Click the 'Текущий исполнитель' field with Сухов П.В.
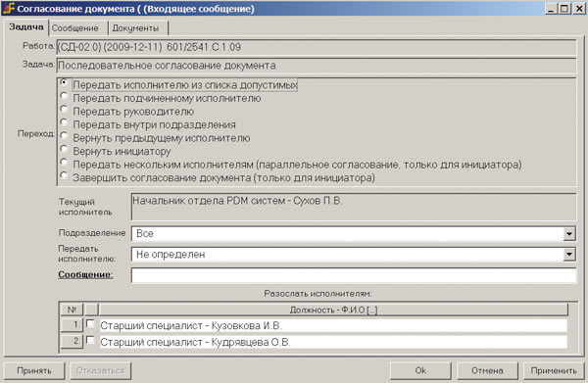The image size is (588, 383). pyautogui.click(x=354, y=207)
